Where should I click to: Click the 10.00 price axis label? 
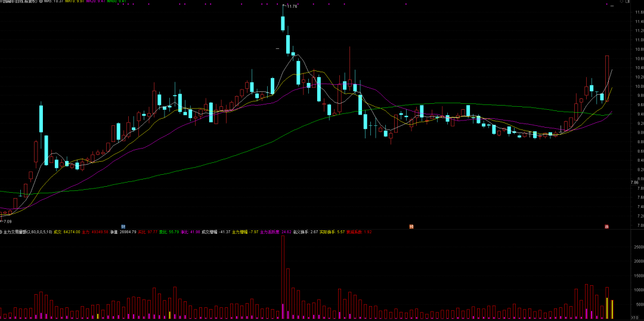[639, 87]
